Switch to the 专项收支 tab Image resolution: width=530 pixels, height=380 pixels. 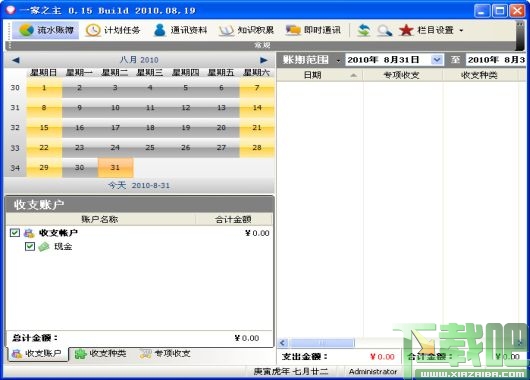point(165,354)
